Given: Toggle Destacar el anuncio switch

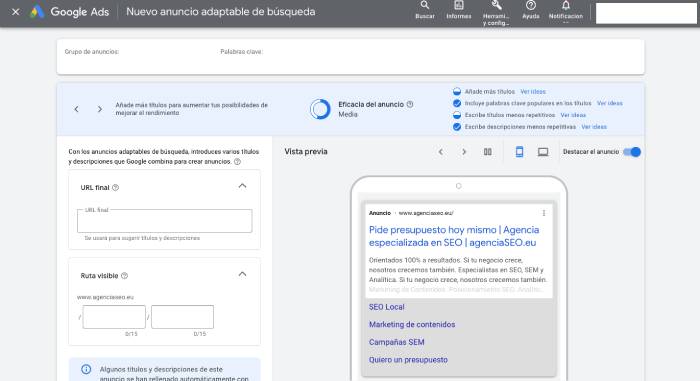Looking at the screenshot, I should pyautogui.click(x=632, y=152).
